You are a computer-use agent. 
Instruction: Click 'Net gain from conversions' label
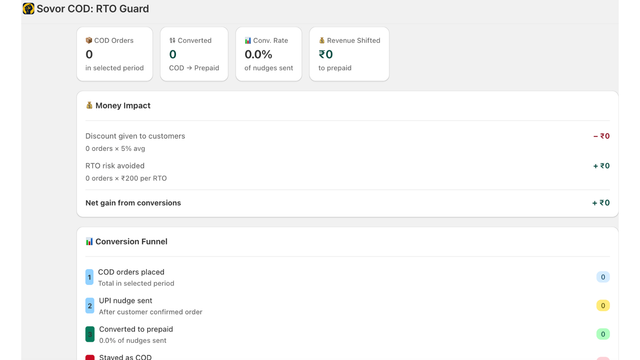133,203
